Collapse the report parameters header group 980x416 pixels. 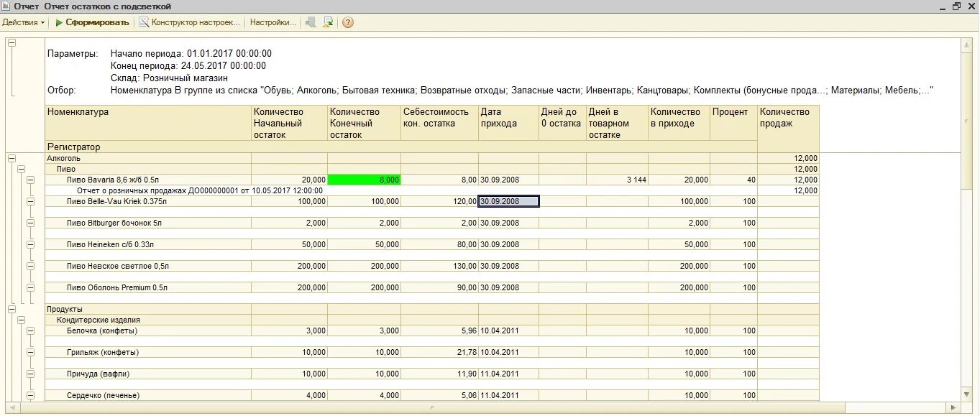pyautogui.click(x=12, y=42)
